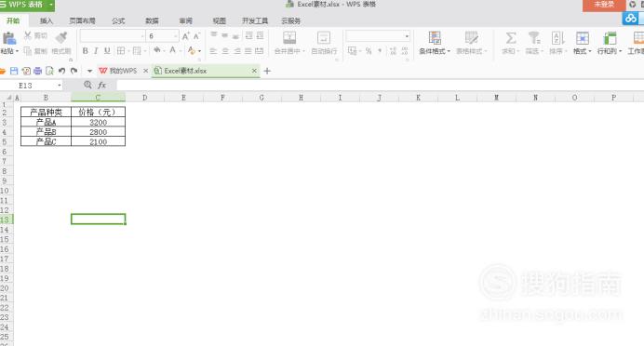Increase indent in the alignment group
The image size is (644, 346).
click(x=260, y=35)
